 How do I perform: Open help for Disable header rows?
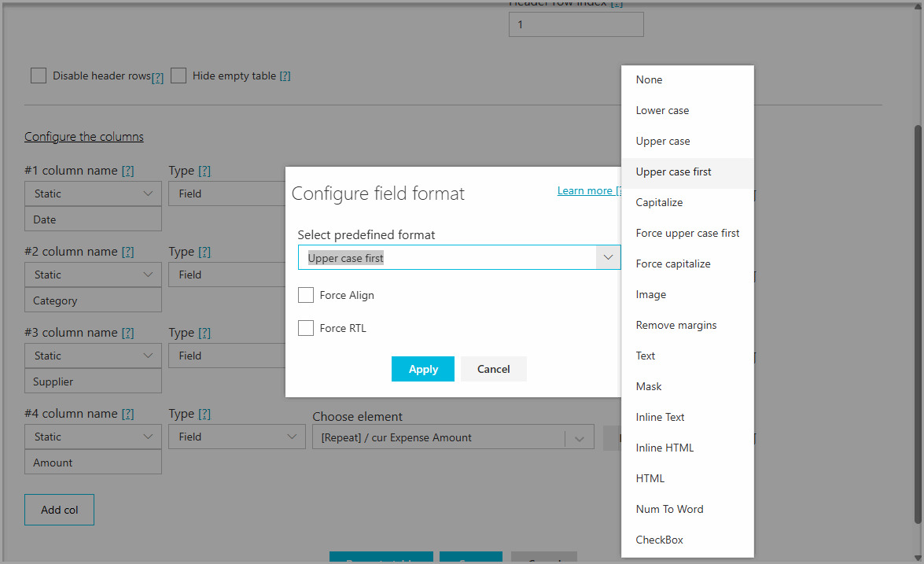click(157, 77)
